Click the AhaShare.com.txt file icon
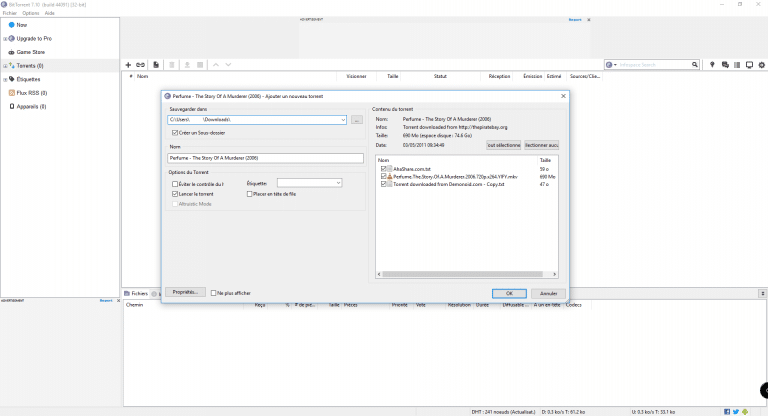This screenshot has height=416, width=768. [x=390, y=169]
